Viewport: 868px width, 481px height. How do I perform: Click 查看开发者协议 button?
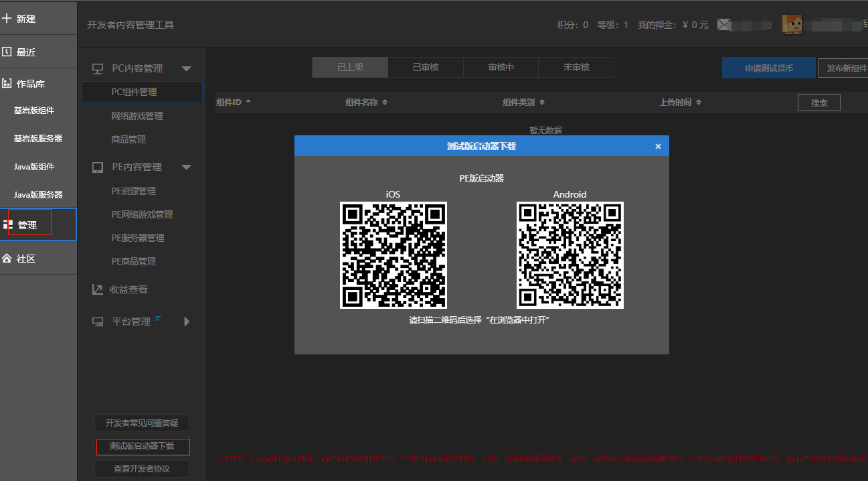coord(142,469)
